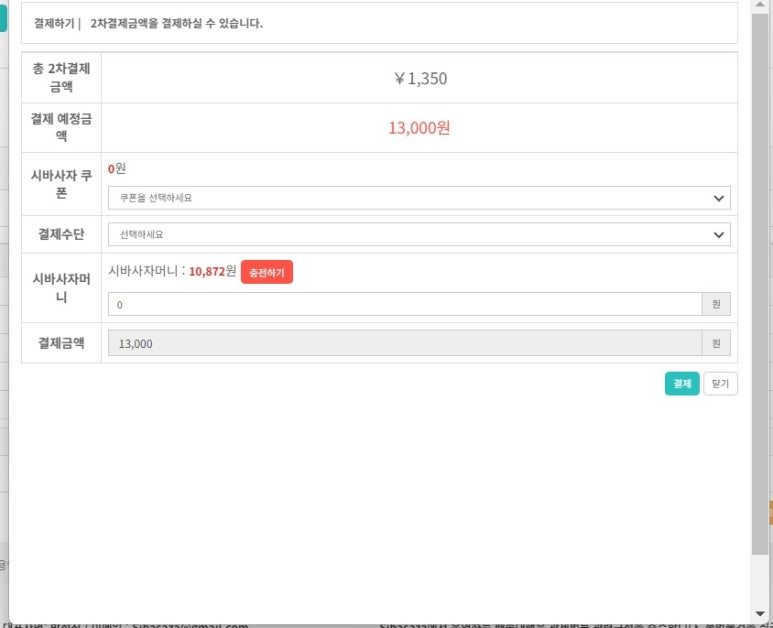Screen dimensions: 773x628
Task: Click the ¥1,350 total amount text
Action: coord(421,78)
